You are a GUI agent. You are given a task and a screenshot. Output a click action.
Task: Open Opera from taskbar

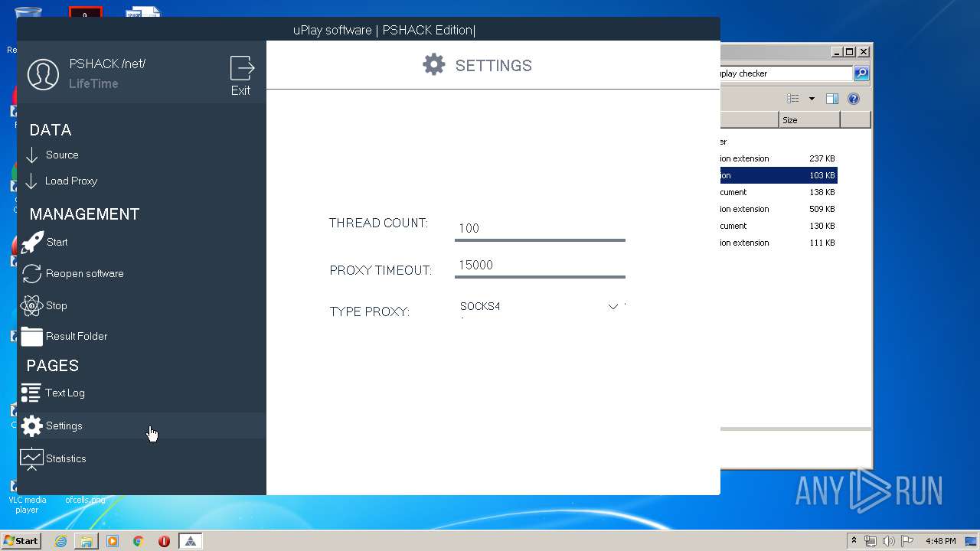164,541
